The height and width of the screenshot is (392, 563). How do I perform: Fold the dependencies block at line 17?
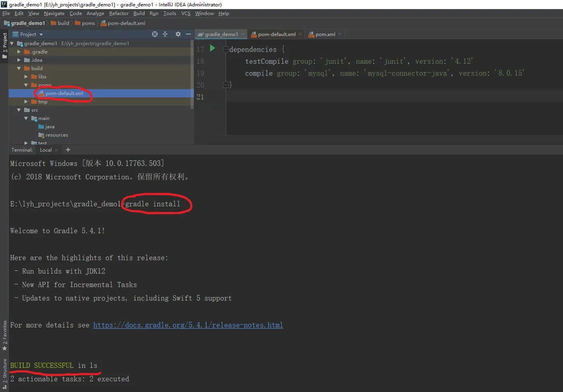[x=226, y=49]
